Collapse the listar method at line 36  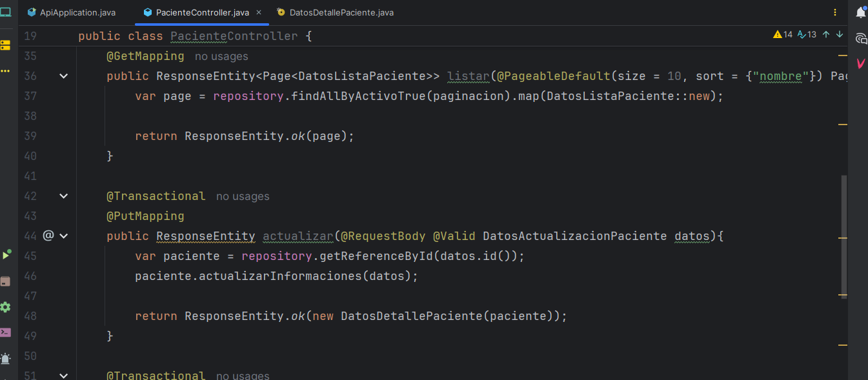[63, 76]
